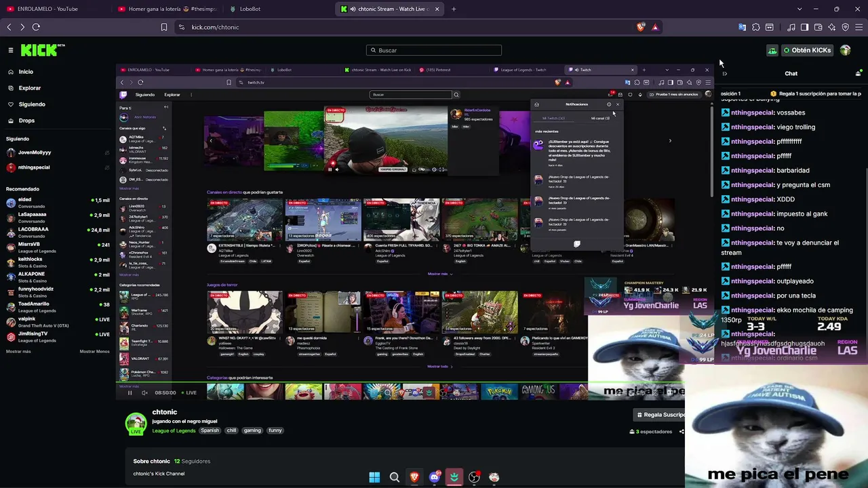The height and width of the screenshot is (488, 868).
Task: Open Explorar in Kick sidebar
Action: coord(30,88)
